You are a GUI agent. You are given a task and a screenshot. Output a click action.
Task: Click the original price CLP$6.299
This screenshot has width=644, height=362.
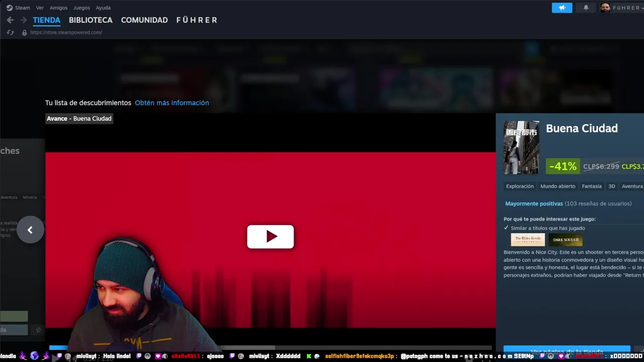[x=601, y=166]
